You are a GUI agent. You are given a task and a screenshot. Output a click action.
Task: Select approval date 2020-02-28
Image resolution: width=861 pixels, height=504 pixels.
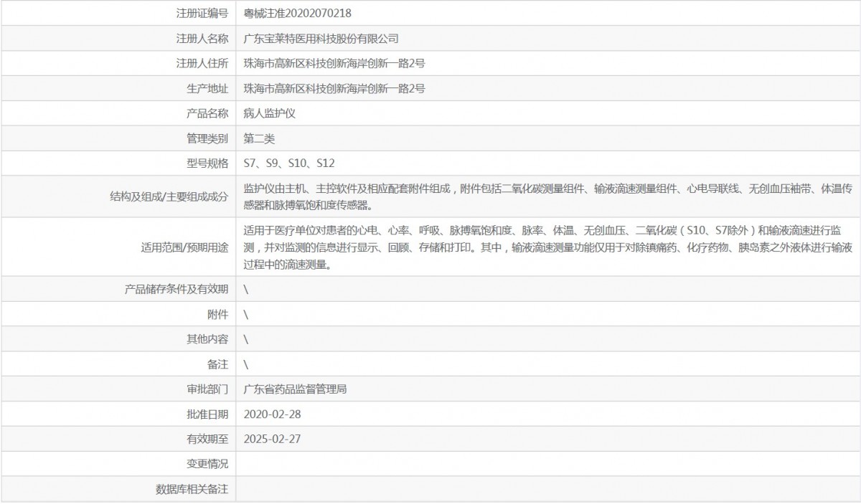272,414
